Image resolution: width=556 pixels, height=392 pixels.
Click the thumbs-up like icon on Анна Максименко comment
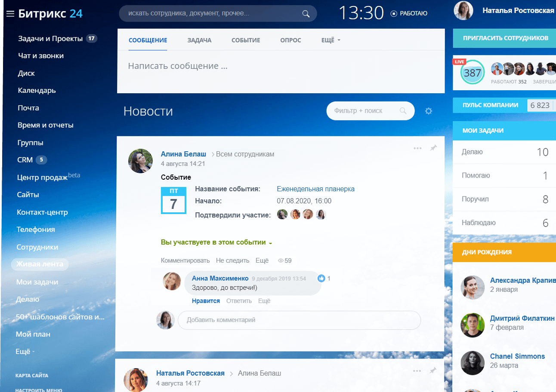[321, 279]
